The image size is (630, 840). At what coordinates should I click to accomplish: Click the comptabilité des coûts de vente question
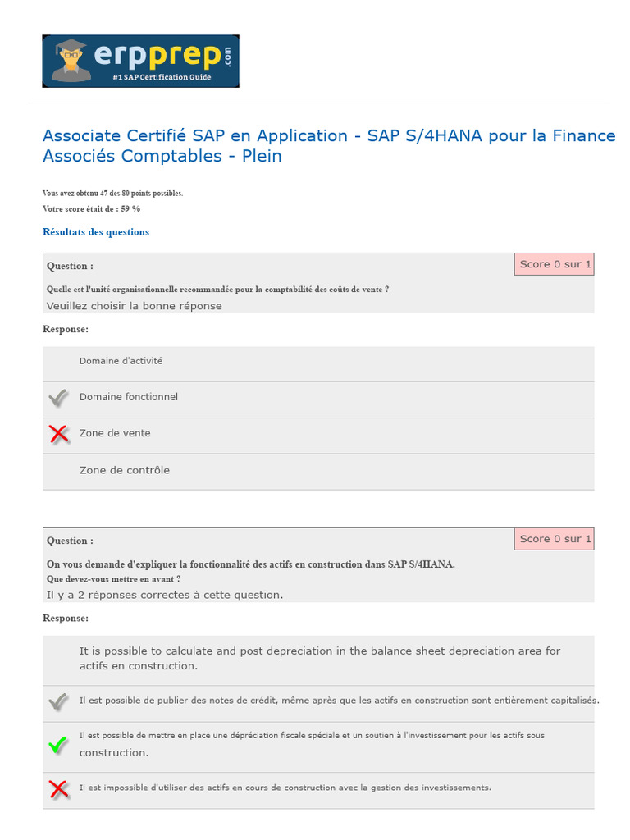(x=217, y=289)
